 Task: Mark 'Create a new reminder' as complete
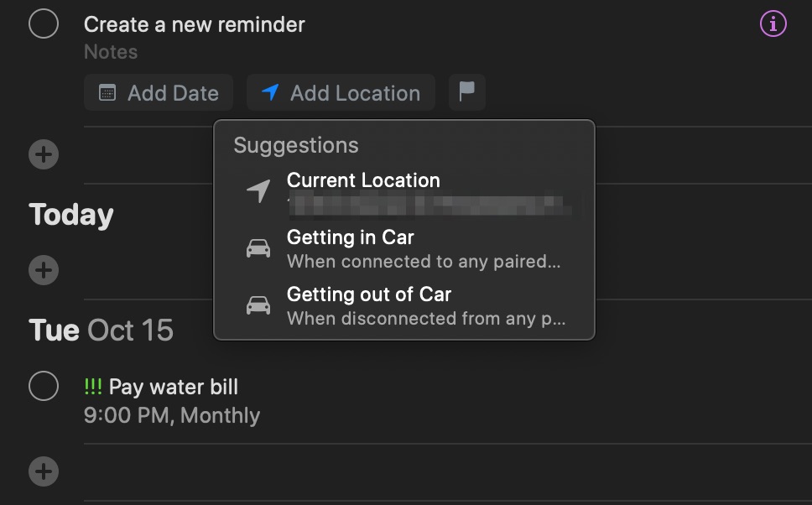click(x=44, y=24)
